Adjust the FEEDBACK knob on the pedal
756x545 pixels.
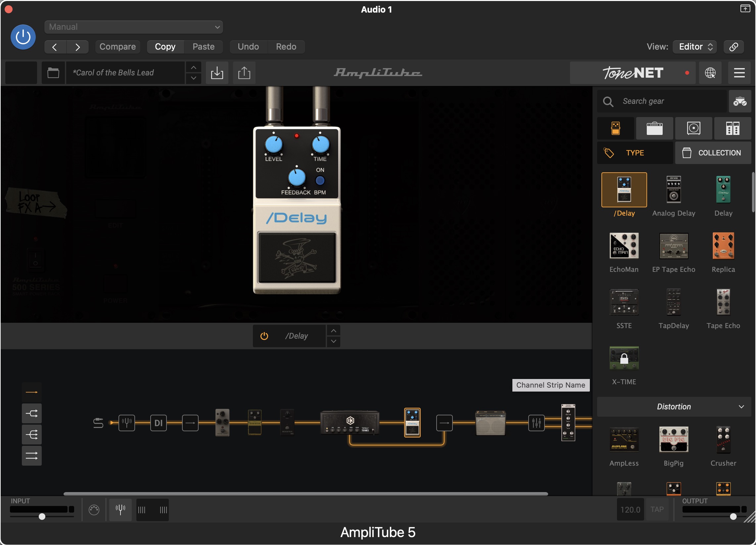(297, 178)
